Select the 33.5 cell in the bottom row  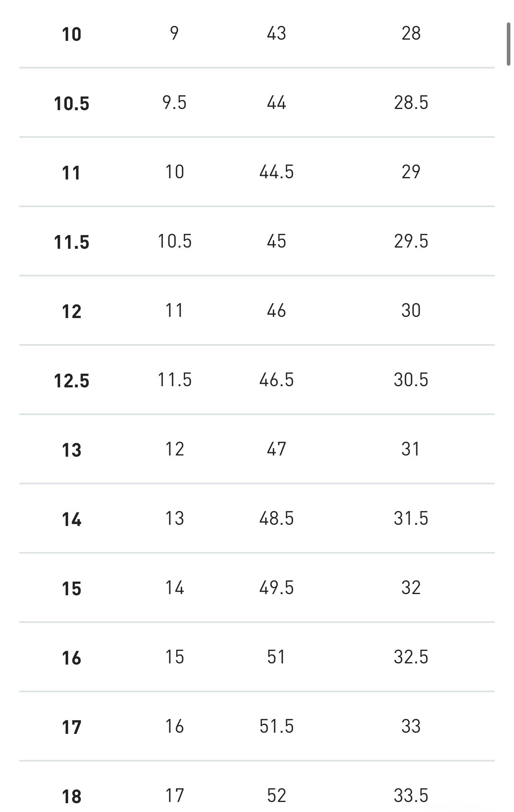click(x=411, y=796)
